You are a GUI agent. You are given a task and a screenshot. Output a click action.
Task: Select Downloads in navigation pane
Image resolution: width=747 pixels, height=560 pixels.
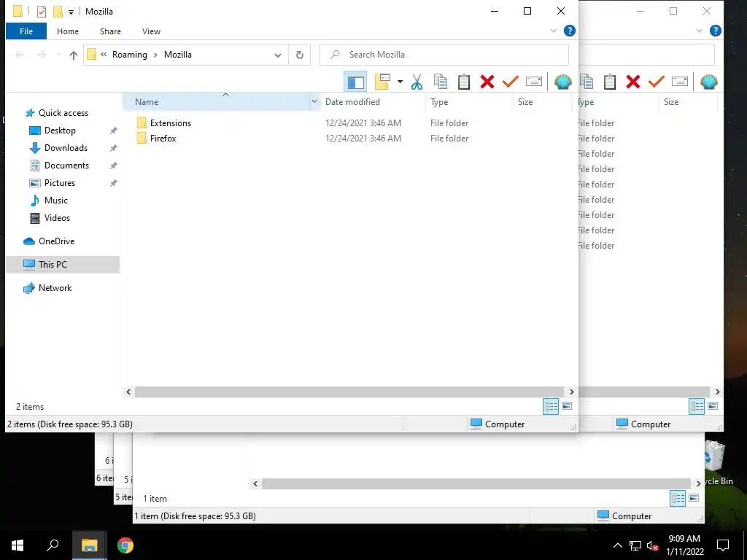66,148
